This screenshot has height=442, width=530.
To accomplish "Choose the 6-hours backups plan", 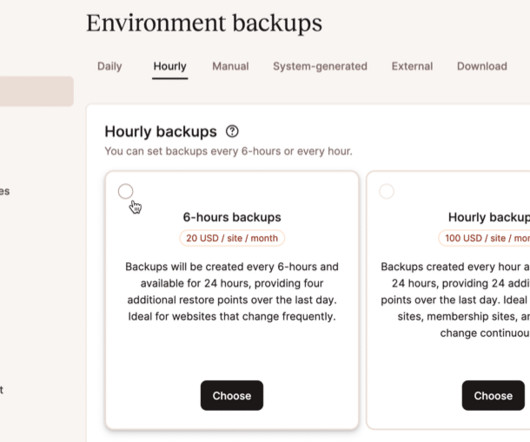I will pos(232,395).
